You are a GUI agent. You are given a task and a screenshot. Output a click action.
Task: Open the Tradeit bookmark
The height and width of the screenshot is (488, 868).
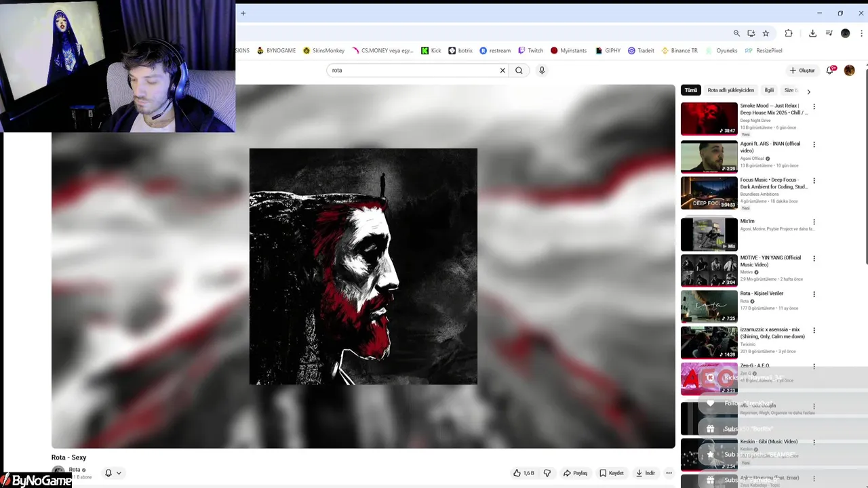[x=641, y=51]
